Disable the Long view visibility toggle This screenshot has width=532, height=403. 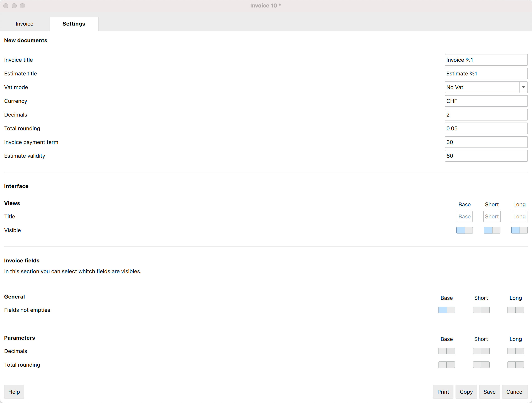tap(519, 230)
